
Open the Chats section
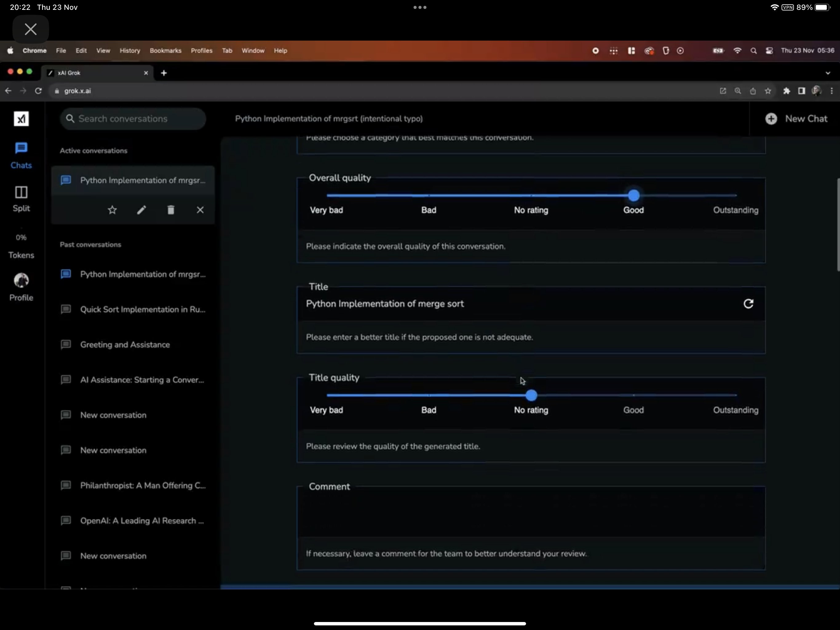[x=21, y=155]
